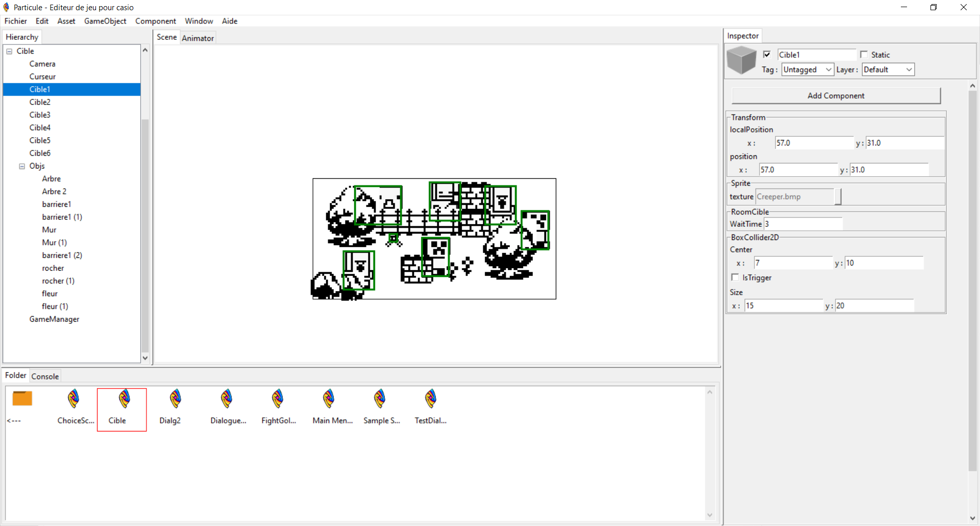Open the Dialg2 scene file icon
The width and height of the screenshot is (980, 526).
point(176,399)
